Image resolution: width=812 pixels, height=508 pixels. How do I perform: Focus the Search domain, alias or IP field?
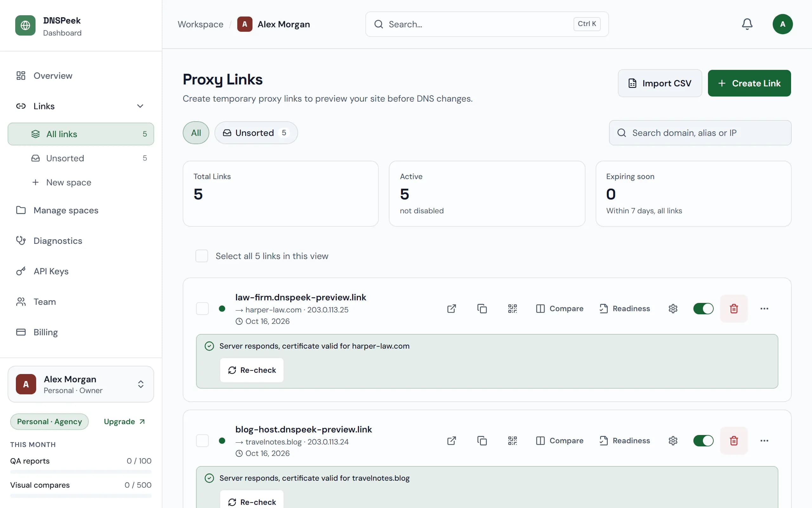pos(700,133)
